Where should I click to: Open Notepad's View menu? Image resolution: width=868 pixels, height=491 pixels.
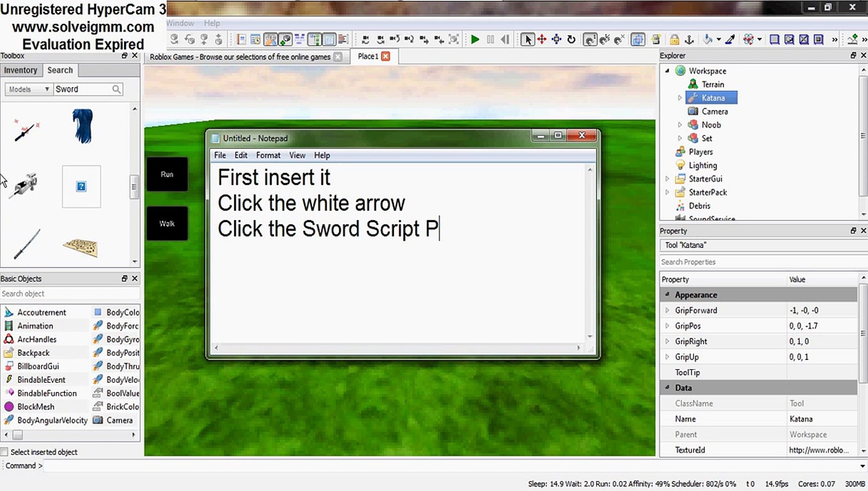(297, 155)
